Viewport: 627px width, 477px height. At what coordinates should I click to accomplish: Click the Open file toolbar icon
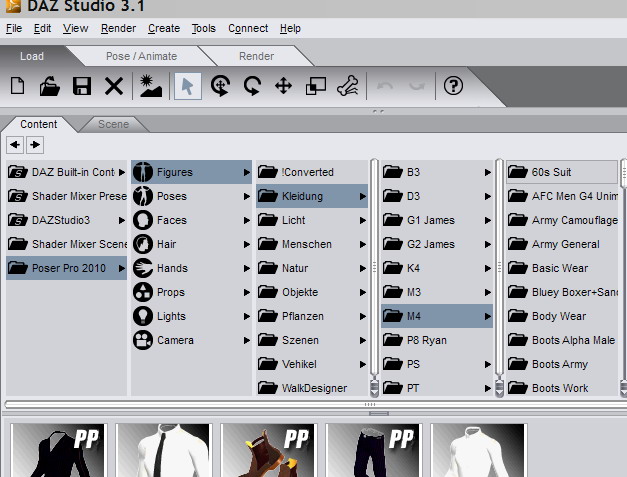[x=50, y=86]
